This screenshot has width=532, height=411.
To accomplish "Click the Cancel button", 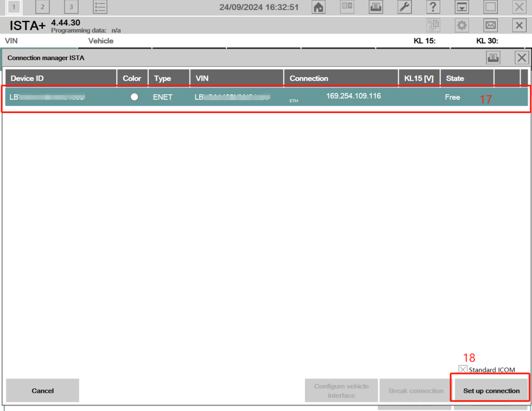I will pyautogui.click(x=42, y=391).
